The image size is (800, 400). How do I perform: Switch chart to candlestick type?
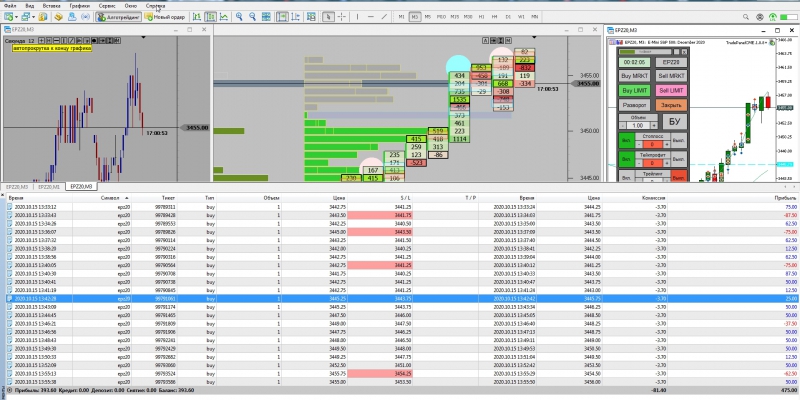(x=210, y=17)
